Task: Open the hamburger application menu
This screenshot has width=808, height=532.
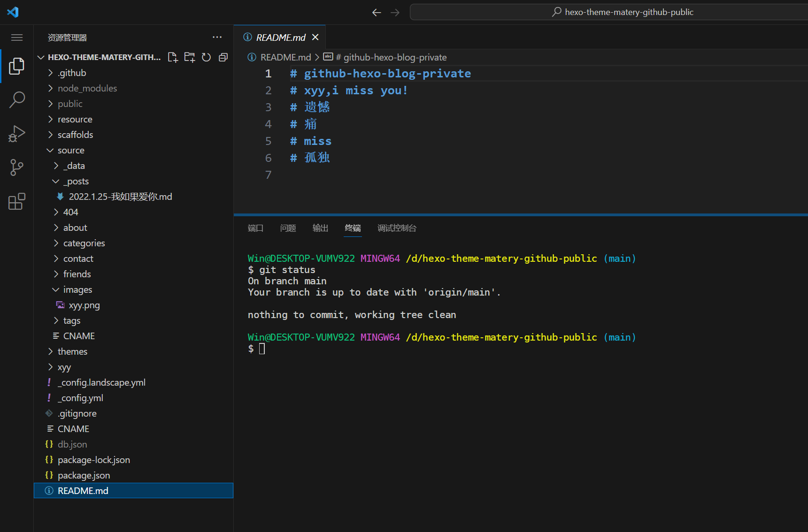Action: [17, 38]
